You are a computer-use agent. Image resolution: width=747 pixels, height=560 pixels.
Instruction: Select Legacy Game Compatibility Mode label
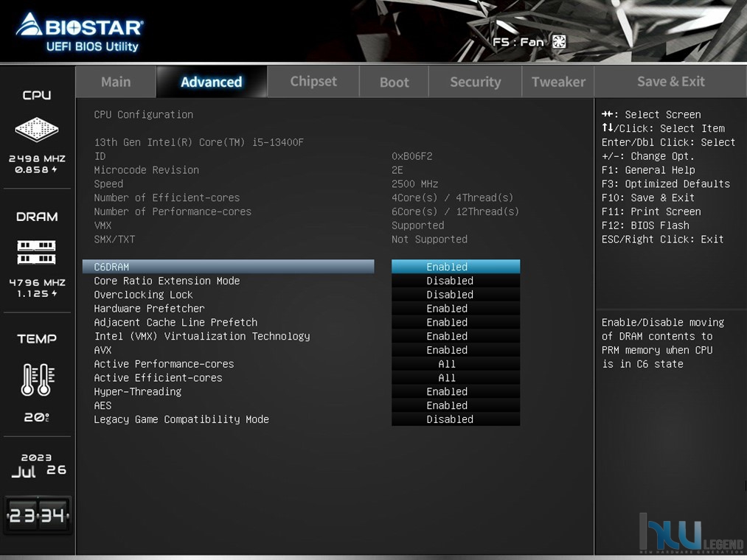[x=181, y=419]
